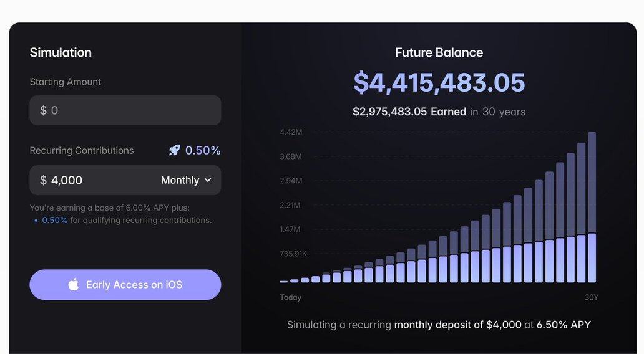Image resolution: width=644 pixels, height=354 pixels.
Task: Expand the chevron arrow next to Monthly
Action: tap(208, 180)
